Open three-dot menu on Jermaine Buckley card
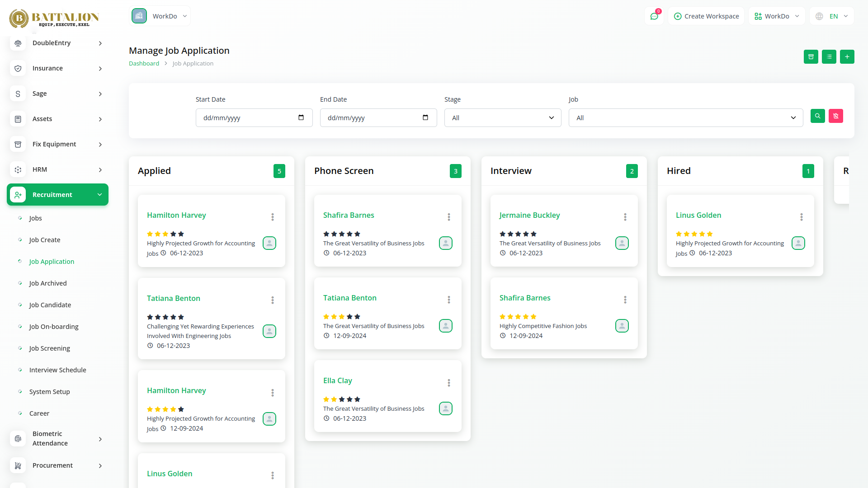The width and height of the screenshot is (868, 488). (x=625, y=217)
